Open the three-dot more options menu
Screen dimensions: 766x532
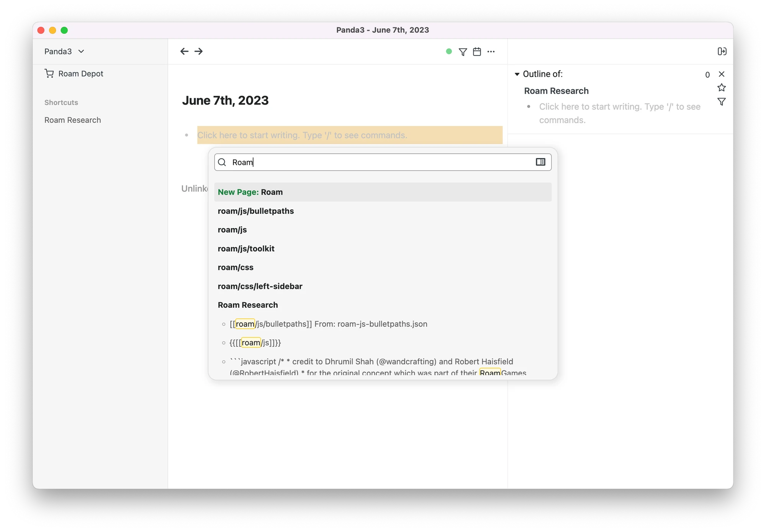coord(491,52)
